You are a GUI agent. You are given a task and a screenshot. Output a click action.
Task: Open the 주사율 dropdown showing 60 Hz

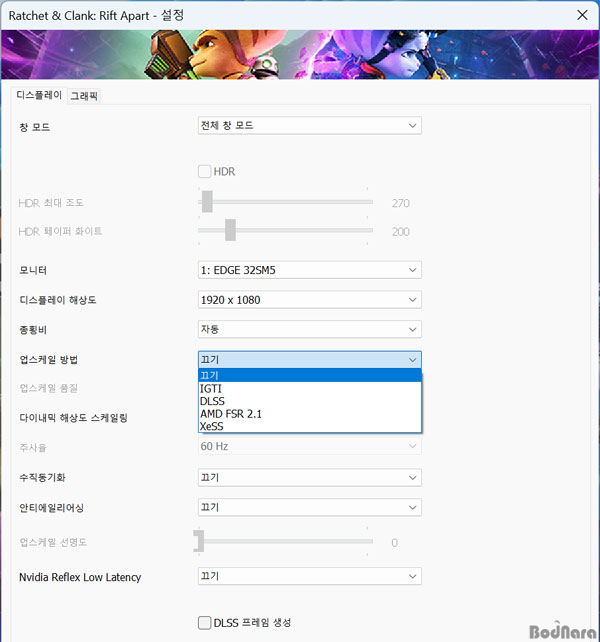click(x=310, y=446)
